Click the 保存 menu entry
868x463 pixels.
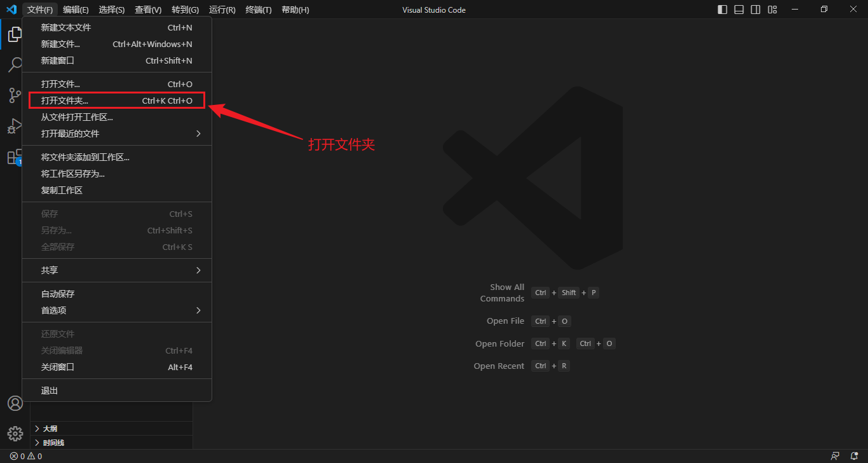[117, 214]
